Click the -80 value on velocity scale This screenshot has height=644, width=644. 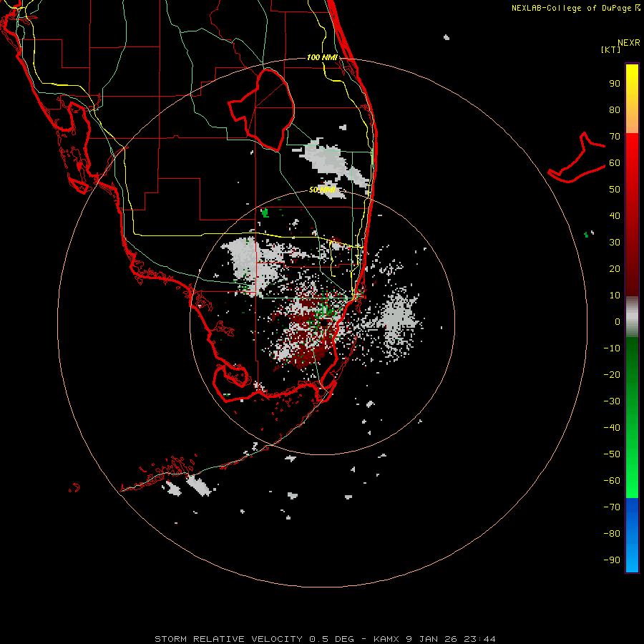[x=612, y=534]
